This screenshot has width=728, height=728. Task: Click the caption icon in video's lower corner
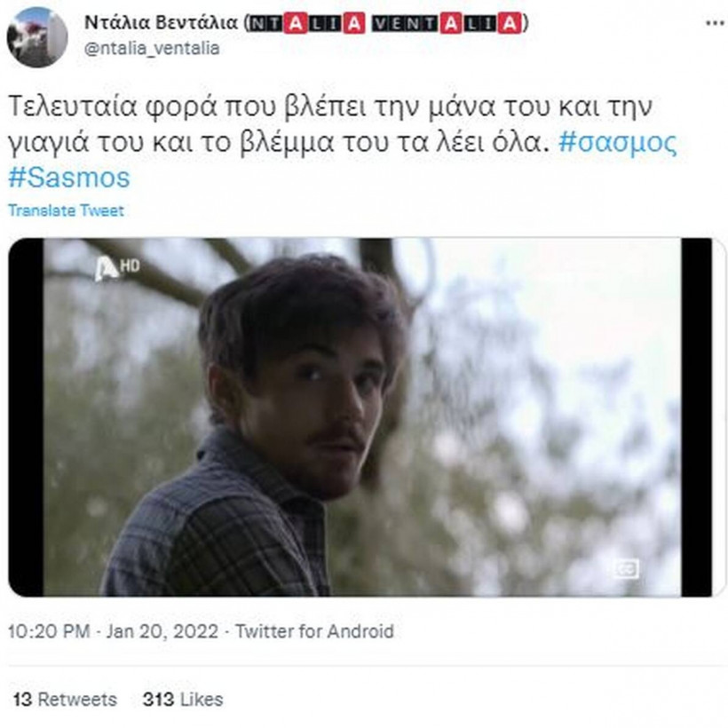[x=626, y=568]
